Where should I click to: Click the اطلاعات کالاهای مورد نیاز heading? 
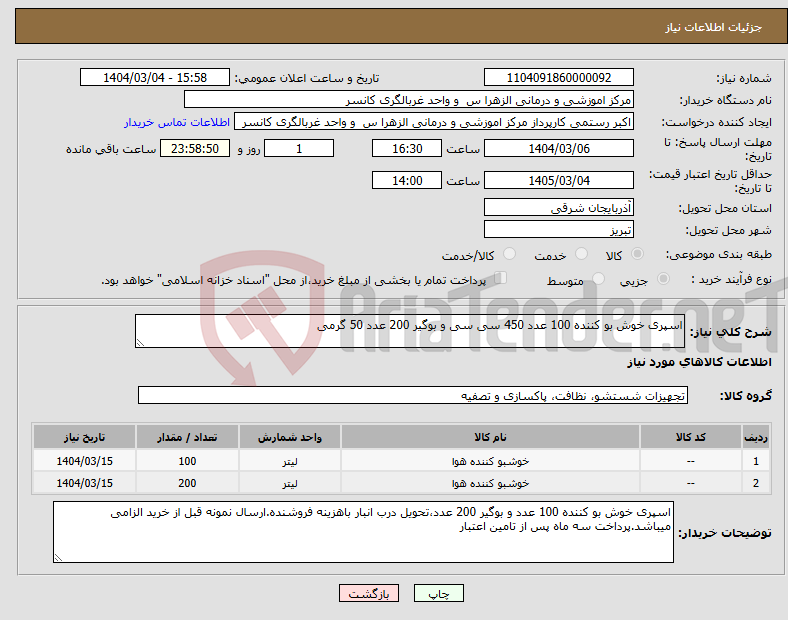coord(699,362)
